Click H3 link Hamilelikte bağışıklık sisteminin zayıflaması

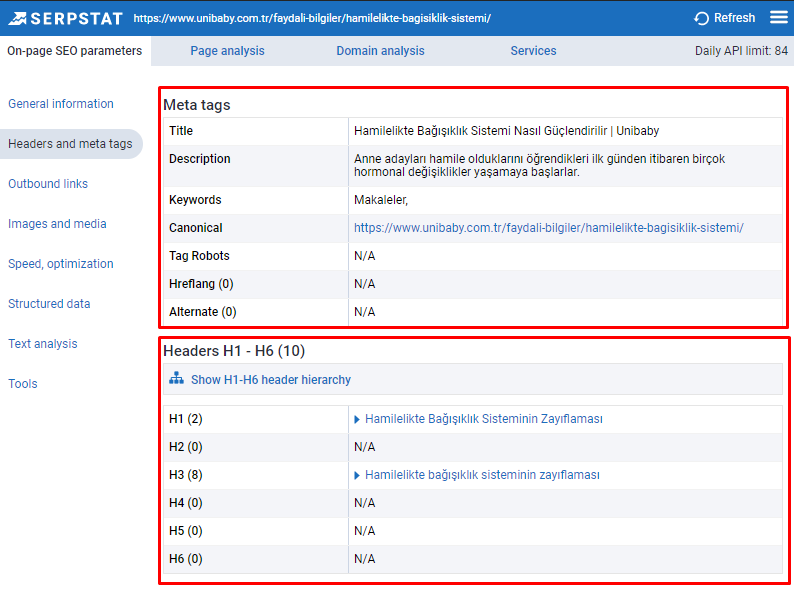[x=482, y=475]
